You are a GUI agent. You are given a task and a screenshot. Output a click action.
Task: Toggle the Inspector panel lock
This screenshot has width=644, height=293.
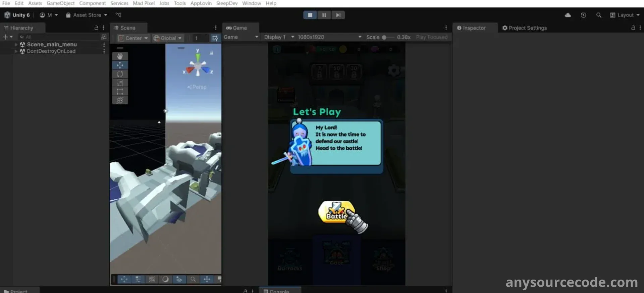pyautogui.click(x=633, y=28)
